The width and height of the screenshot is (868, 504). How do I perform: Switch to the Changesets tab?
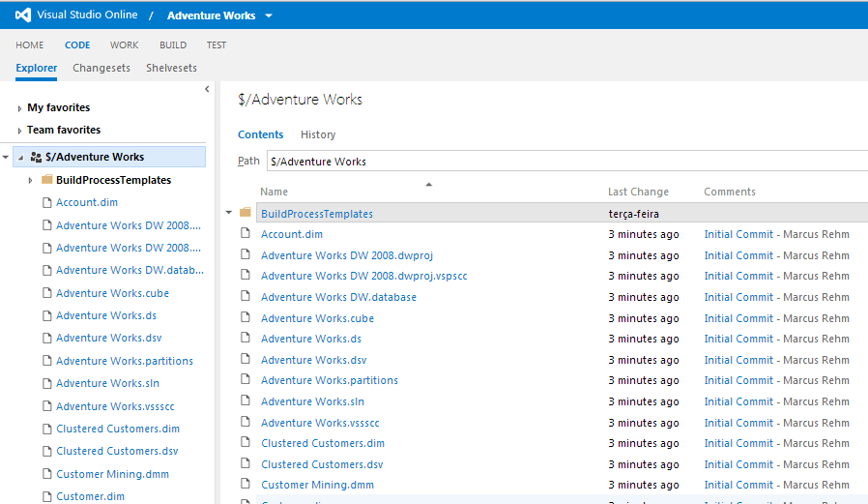click(101, 68)
